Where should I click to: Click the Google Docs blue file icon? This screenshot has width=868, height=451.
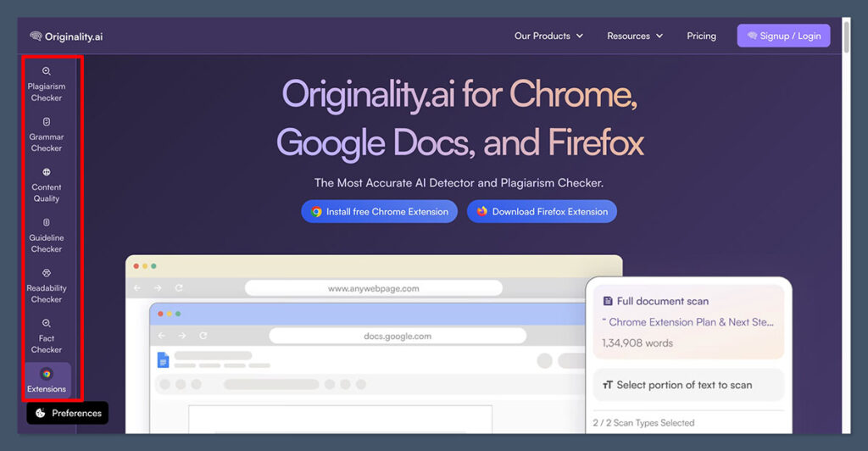click(163, 359)
